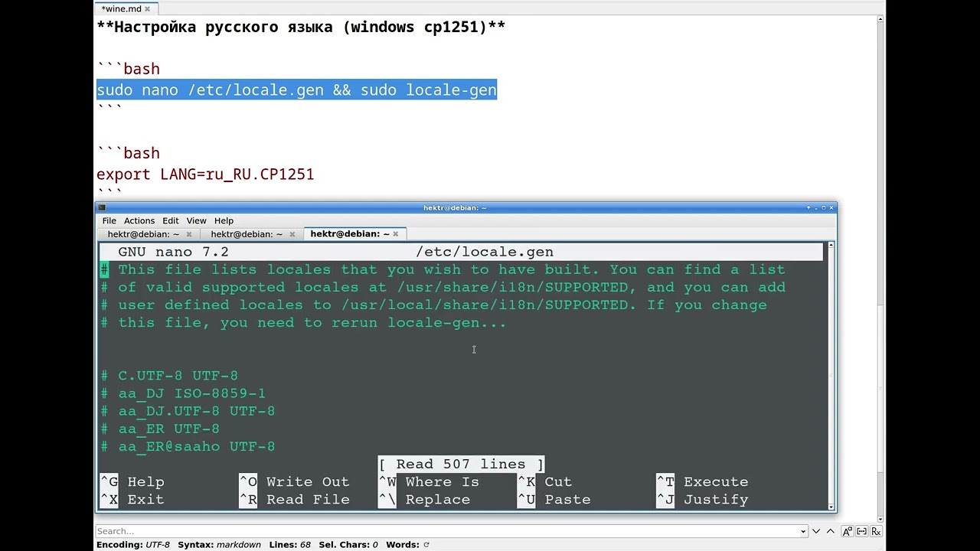
Task: Click the ^G Help nano shortcut
Action: click(x=132, y=482)
